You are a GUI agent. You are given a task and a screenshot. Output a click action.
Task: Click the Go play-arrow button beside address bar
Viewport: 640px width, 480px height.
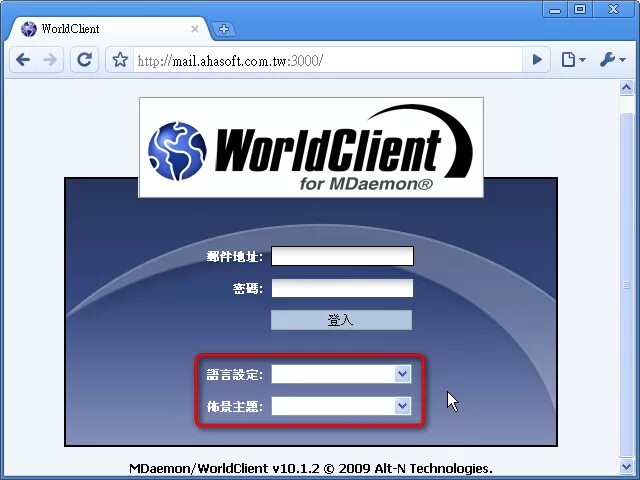click(x=537, y=60)
